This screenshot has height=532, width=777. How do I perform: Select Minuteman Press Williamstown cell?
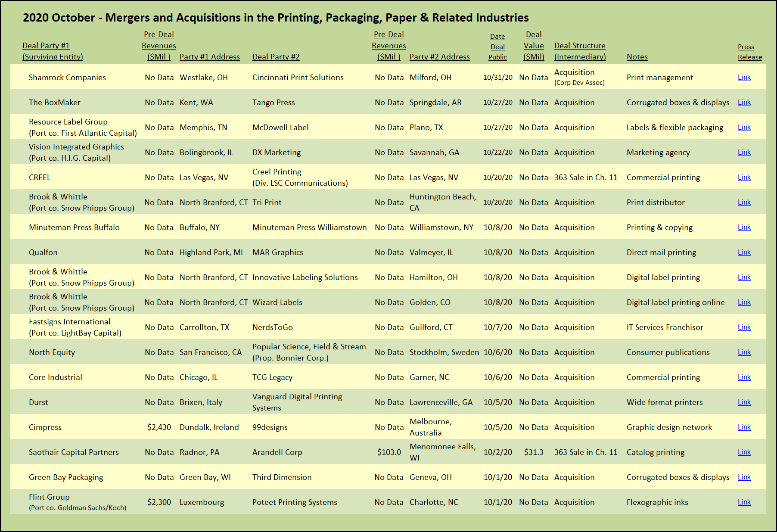310,227
